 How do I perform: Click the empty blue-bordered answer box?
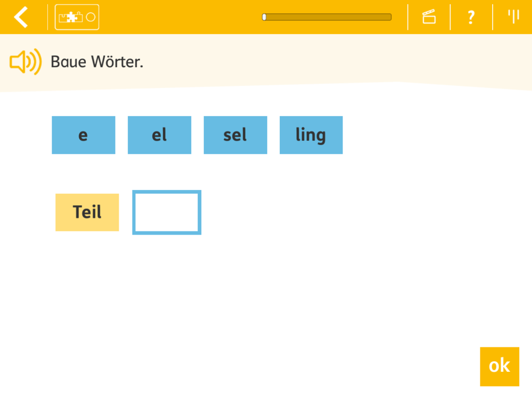click(x=167, y=212)
